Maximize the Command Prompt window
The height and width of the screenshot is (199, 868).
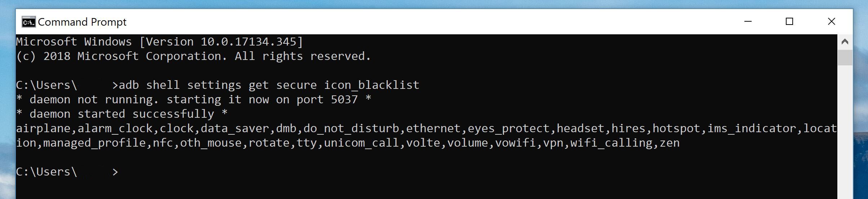789,22
